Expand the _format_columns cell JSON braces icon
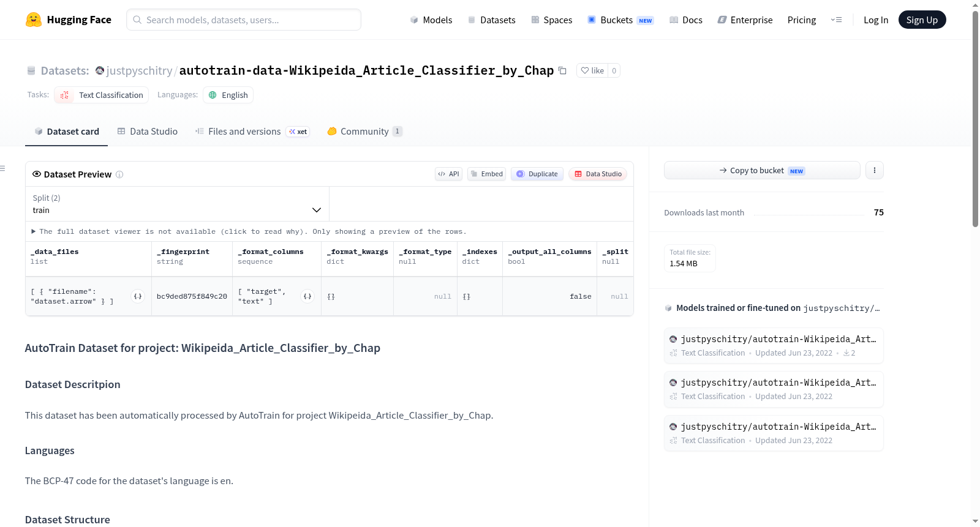This screenshot has width=980, height=527. click(307, 296)
